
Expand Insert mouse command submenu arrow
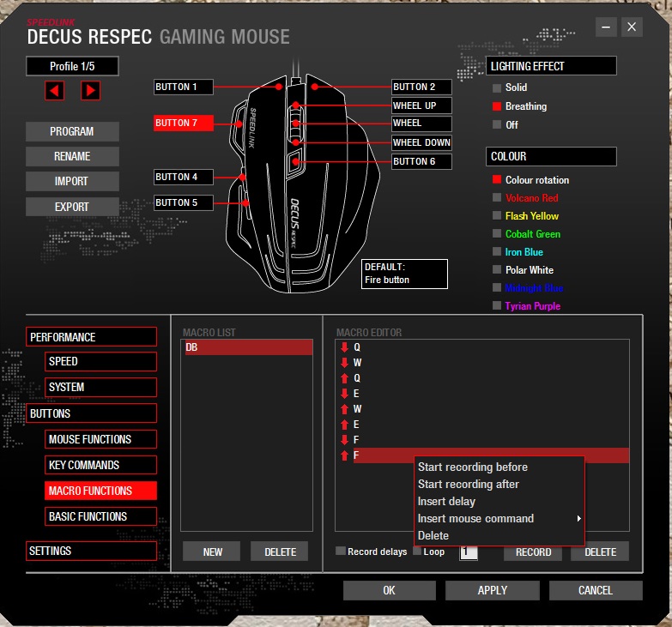(x=579, y=519)
